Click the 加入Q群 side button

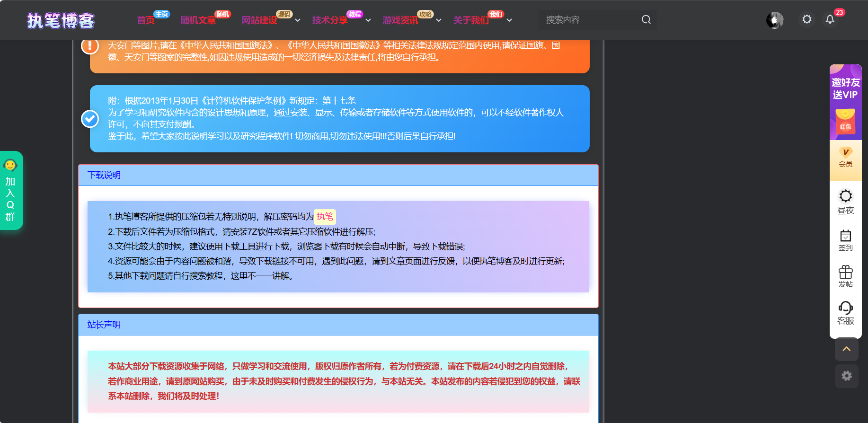click(11, 191)
